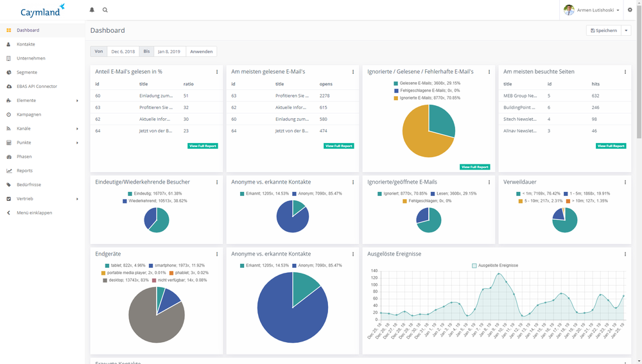Go to Kampagnen in sidebar
Viewport: 642px width, 364px height.
(29, 115)
